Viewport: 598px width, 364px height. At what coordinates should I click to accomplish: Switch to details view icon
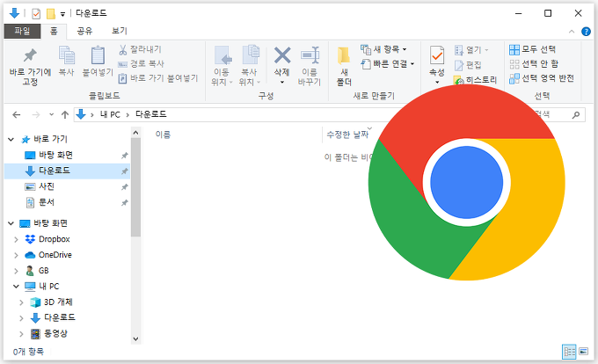(x=569, y=352)
